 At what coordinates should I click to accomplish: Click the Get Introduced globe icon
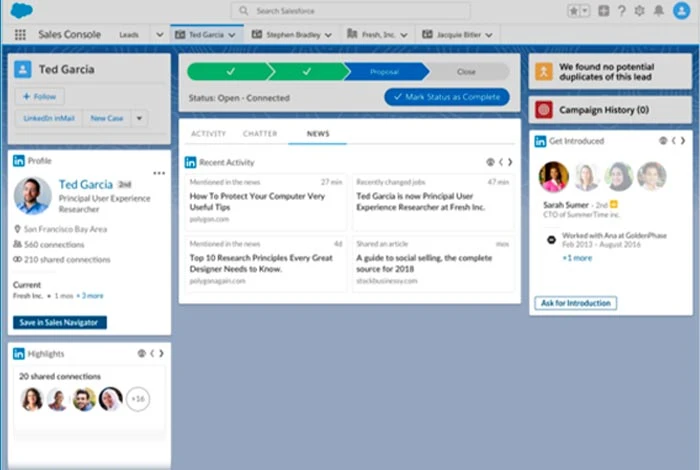pyautogui.click(x=663, y=141)
